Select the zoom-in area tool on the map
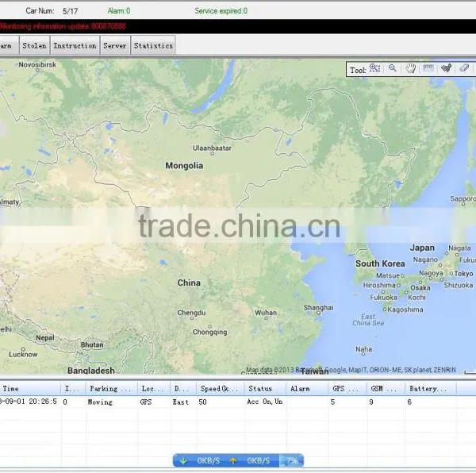The height and width of the screenshot is (473, 476). coord(374,68)
